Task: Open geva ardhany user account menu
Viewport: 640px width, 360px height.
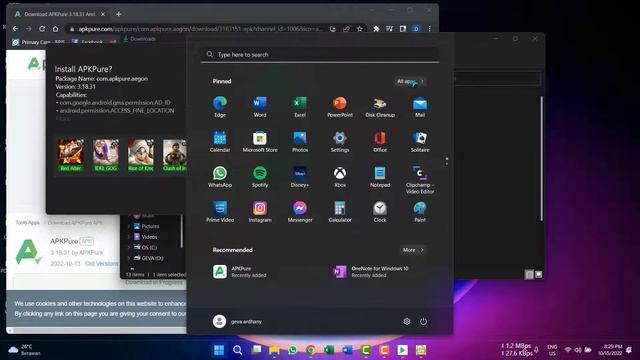Action: tap(237, 321)
